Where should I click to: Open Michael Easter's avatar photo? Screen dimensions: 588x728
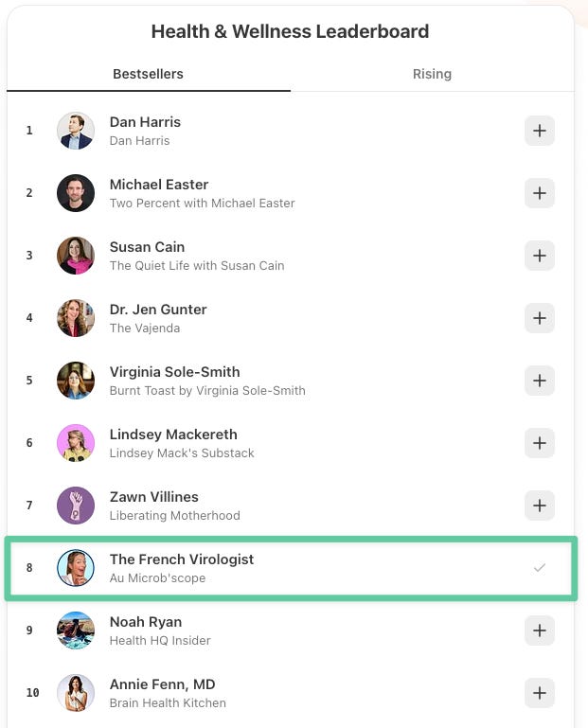pyautogui.click(x=76, y=193)
